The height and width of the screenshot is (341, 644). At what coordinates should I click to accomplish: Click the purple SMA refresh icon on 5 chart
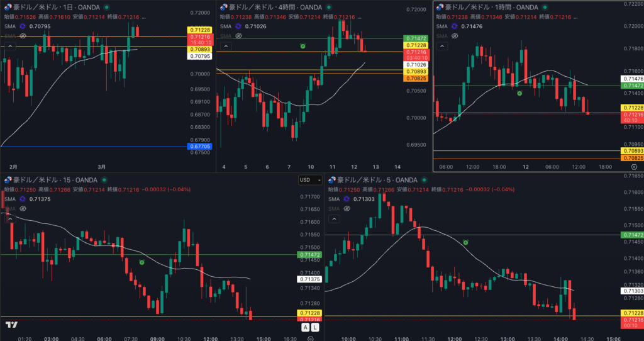(x=347, y=199)
